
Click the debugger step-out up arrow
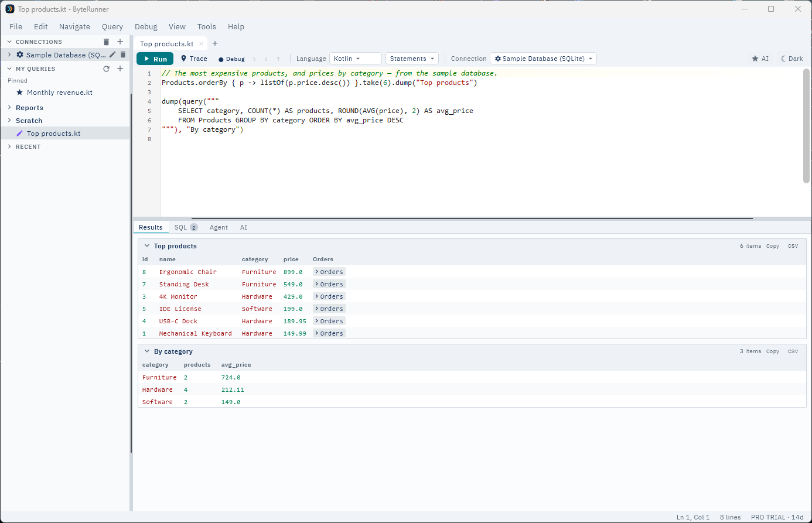click(x=278, y=59)
